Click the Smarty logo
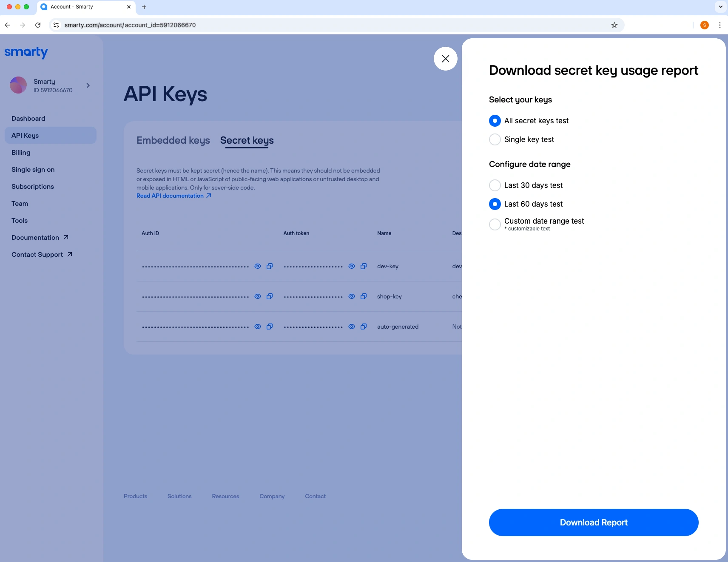Viewport: 728px width, 562px height. (x=26, y=53)
